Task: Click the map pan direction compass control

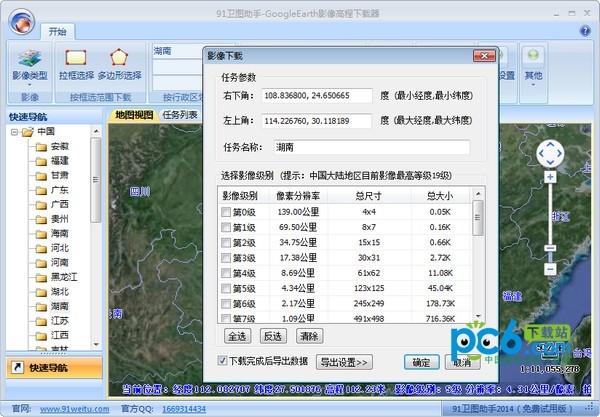Action: (x=550, y=153)
